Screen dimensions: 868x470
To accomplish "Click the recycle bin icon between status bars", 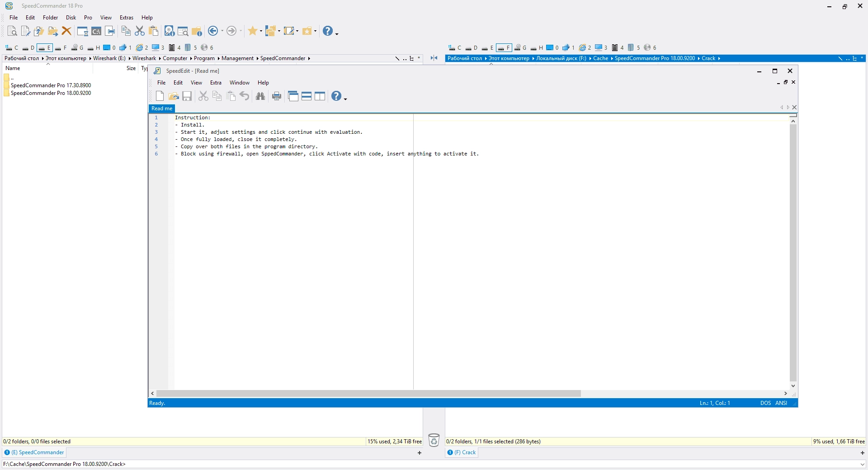I will point(434,440).
